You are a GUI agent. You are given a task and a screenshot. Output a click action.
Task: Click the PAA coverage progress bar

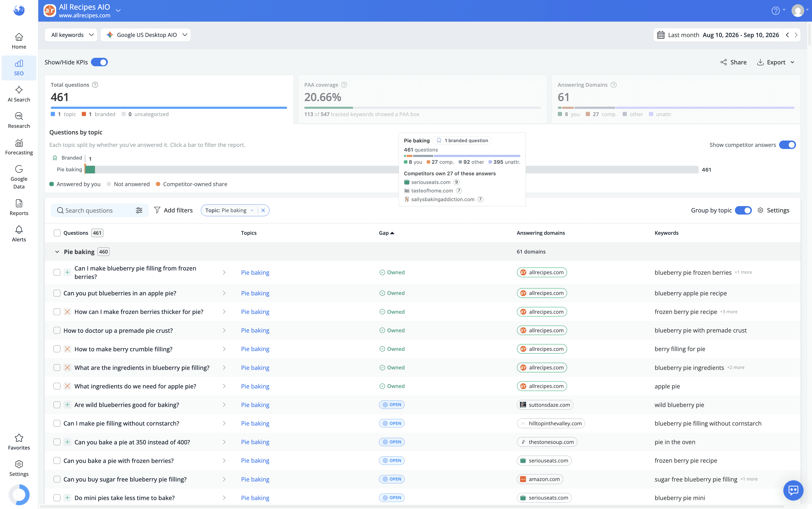click(422, 108)
